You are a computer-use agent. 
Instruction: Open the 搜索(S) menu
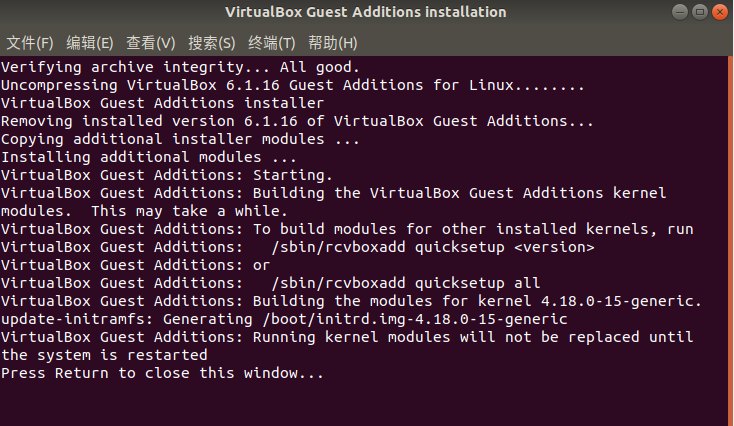click(212, 43)
